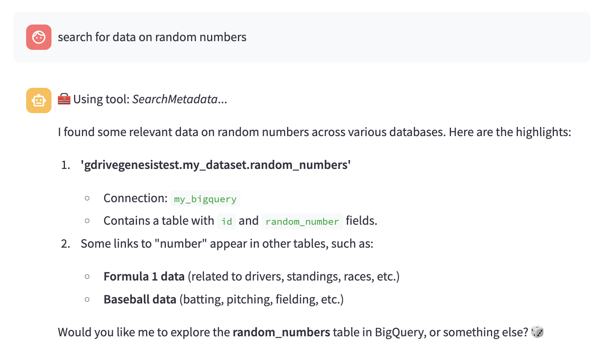Click the yellow robot assistant avatar
Image resolution: width=605 pixels, height=364 pixels.
[x=39, y=100]
